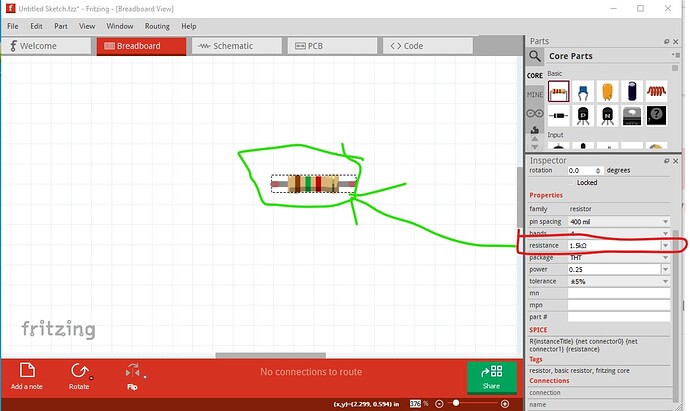Switch to the Breadboard tab
Viewport: 690px width, 411px height.
click(x=141, y=46)
